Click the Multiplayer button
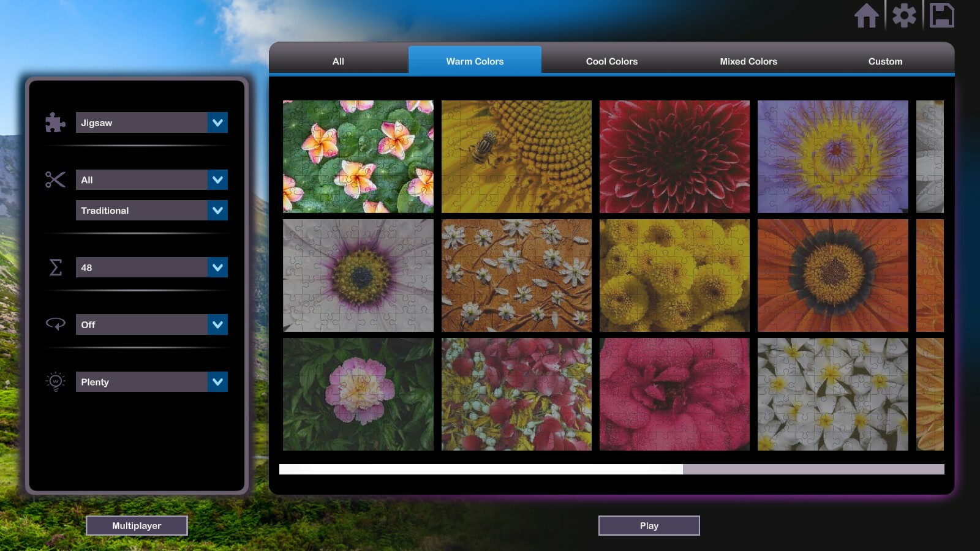 tap(137, 525)
